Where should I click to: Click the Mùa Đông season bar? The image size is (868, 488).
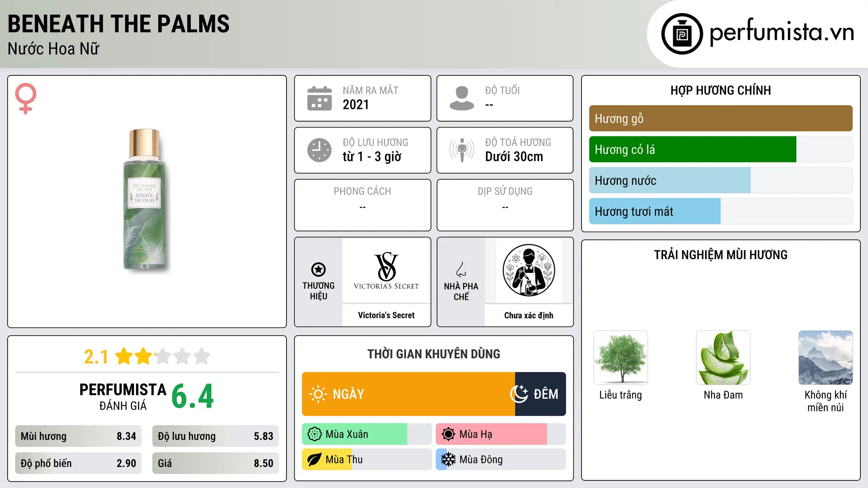coord(501,460)
